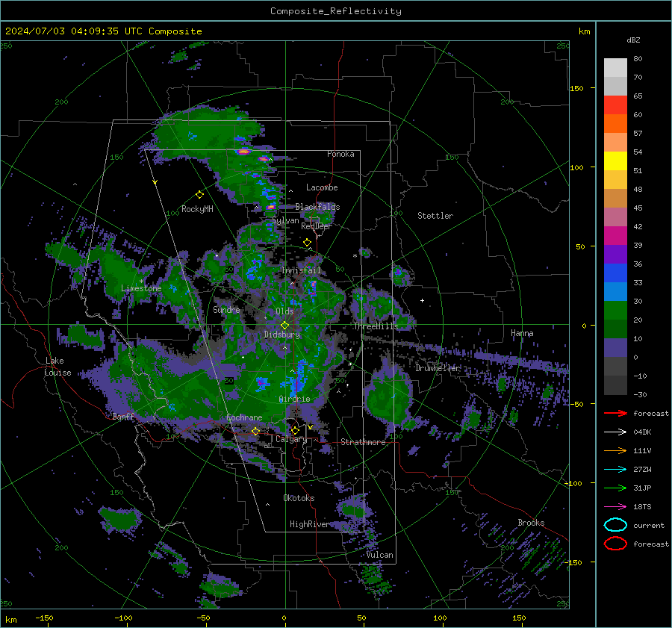Viewport: 672px width, 628px height.
Task: Select the green 31JP arrow icon
Action: click(615, 488)
